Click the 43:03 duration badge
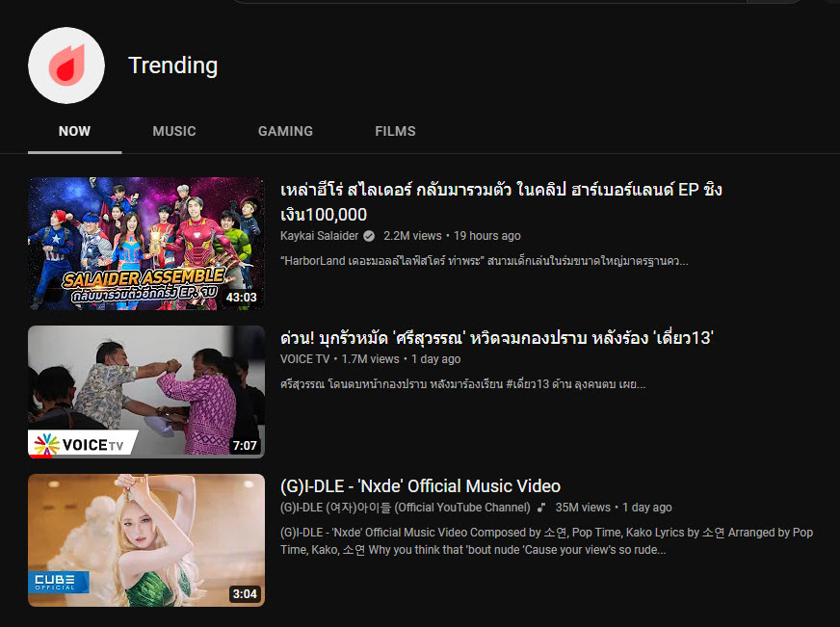Image resolution: width=840 pixels, height=627 pixels. 242,298
